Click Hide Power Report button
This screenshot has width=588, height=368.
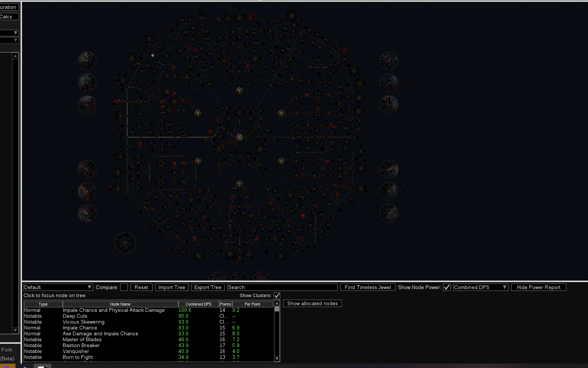click(x=539, y=287)
